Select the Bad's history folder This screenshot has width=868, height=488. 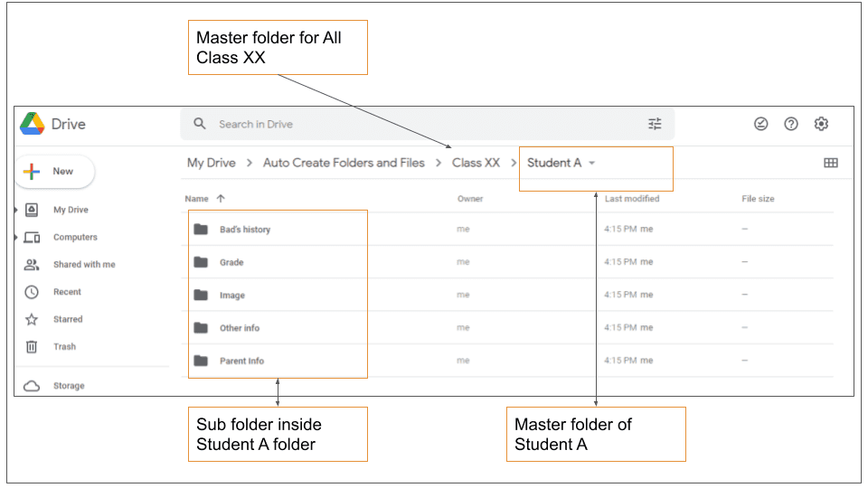tap(244, 230)
